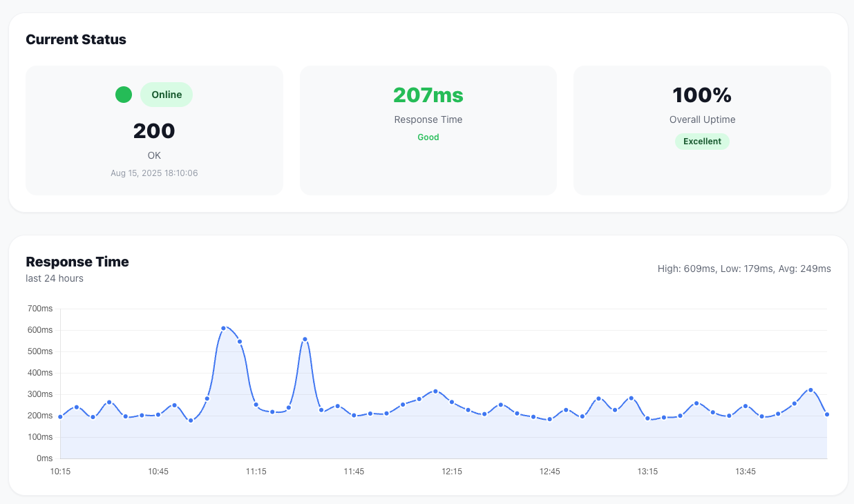Click the last 24 hours subtitle
The height and width of the screenshot is (504, 854).
[x=55, y=278]
